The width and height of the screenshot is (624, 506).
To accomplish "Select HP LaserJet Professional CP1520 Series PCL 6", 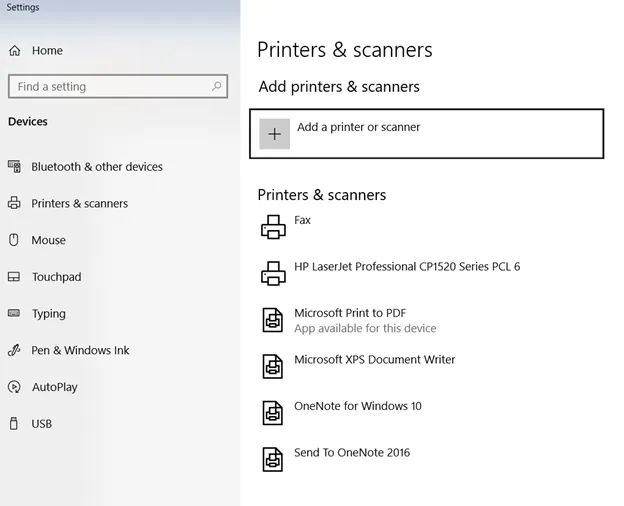I will click(x=407, y=266).
